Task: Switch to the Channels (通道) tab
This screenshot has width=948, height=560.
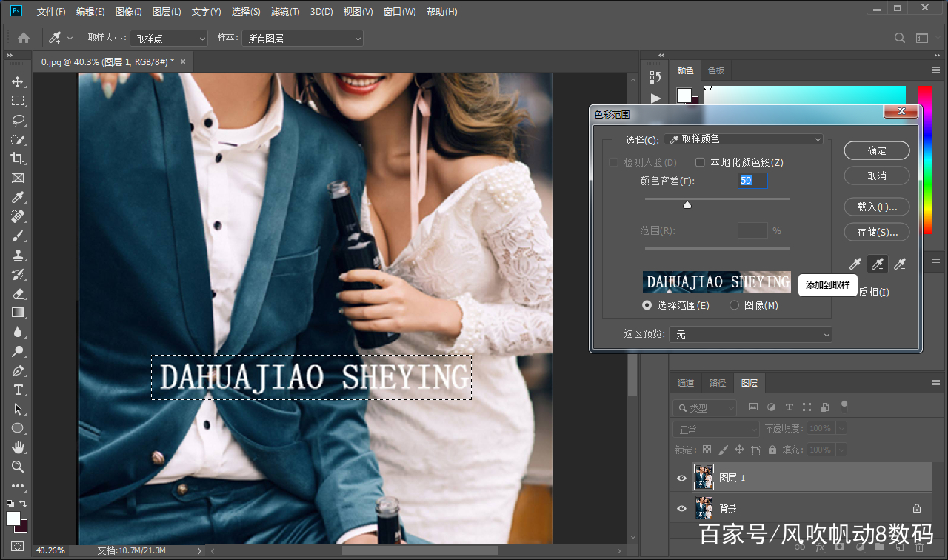Action: (x=686, y=383)
